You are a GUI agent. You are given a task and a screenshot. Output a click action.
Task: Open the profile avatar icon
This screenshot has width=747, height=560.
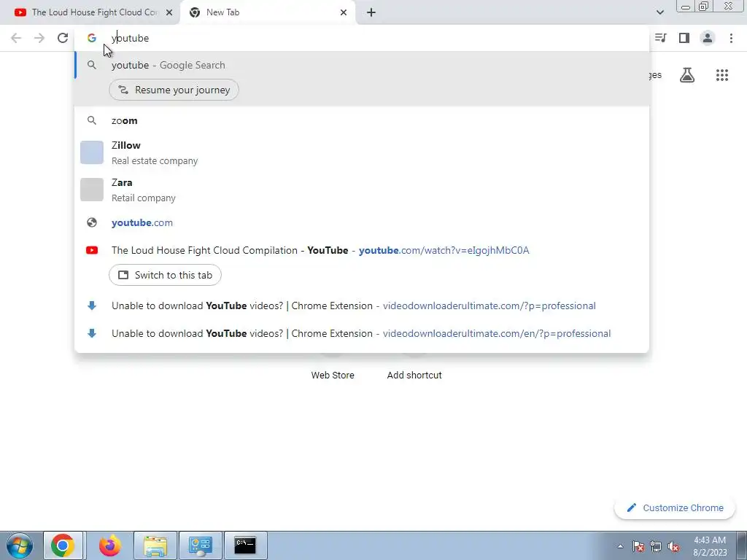tap(708, 38)
